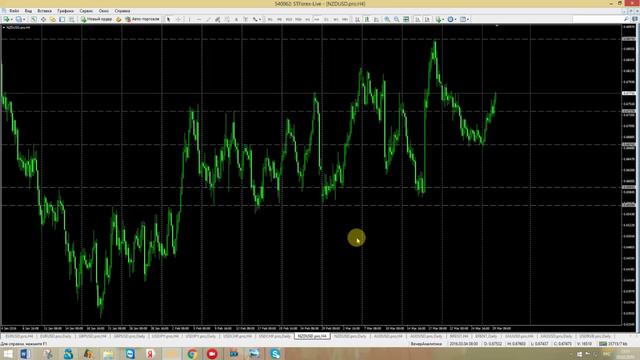This screenshot has height=360, width=640.
Task: Switch chart to M15 timeframe
Action: click(x=289, y=19)
